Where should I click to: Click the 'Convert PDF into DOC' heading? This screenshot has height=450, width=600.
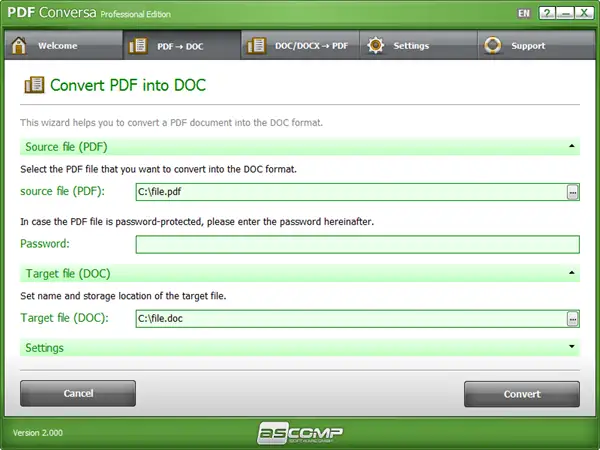(128, 85)
